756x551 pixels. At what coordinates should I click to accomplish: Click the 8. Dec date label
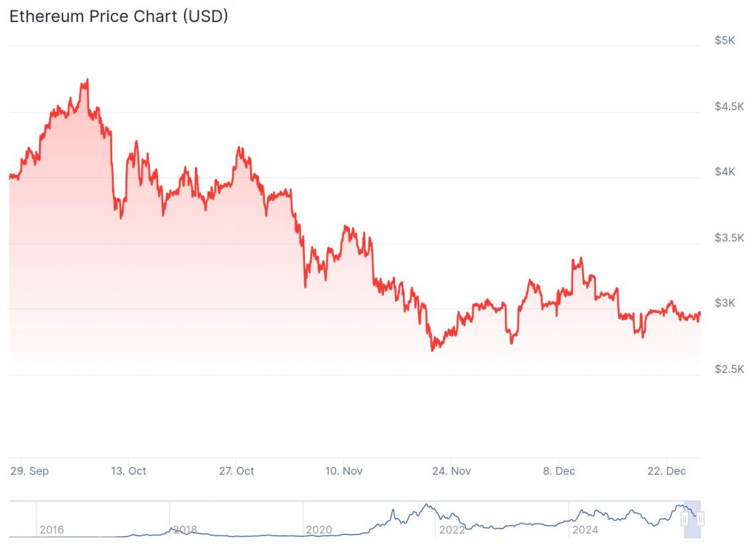[x=559, y=471]
